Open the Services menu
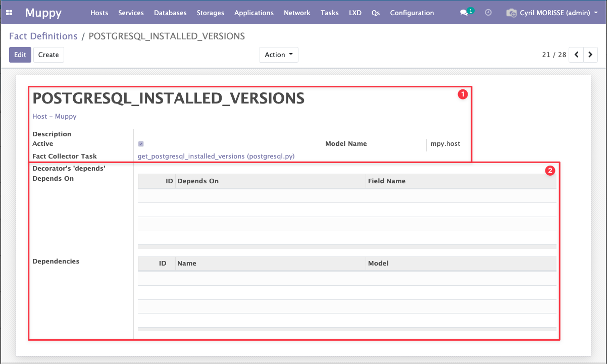The width and height of the screenshot is (607, 364). point(131,13)
